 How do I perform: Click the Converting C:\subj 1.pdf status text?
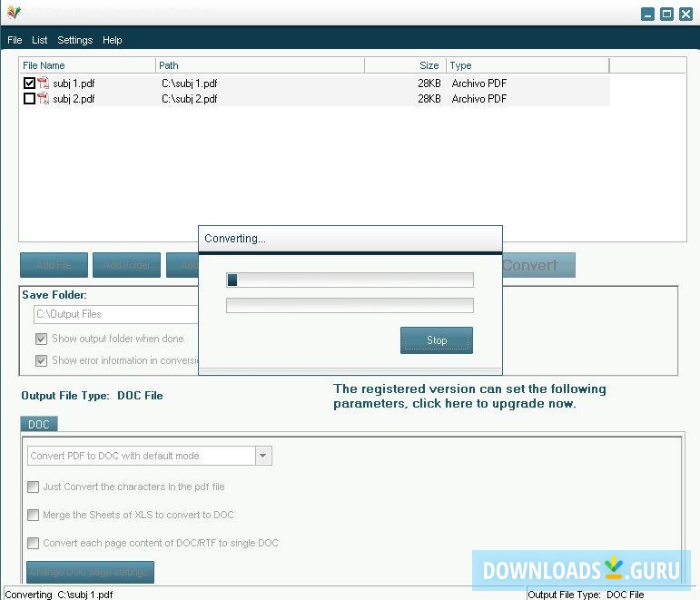(59, 595)
